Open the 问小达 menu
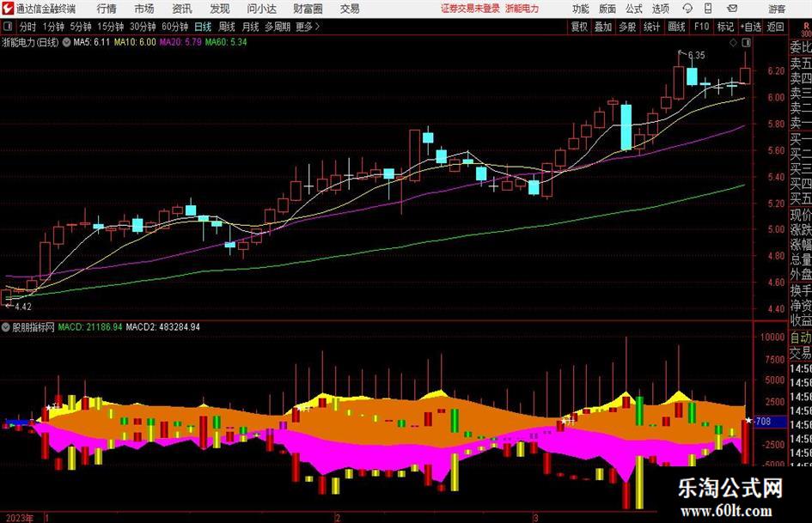The image size is (812, 523). click(261, 9)
